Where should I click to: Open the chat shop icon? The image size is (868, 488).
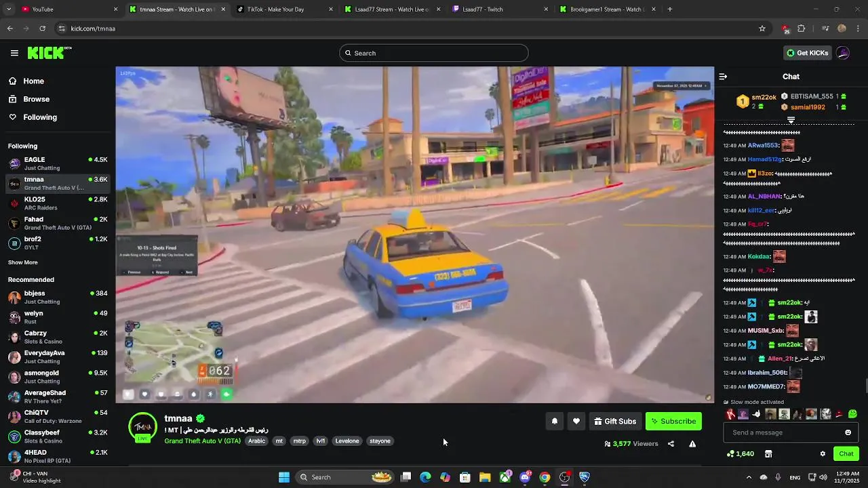coord(768,453)
